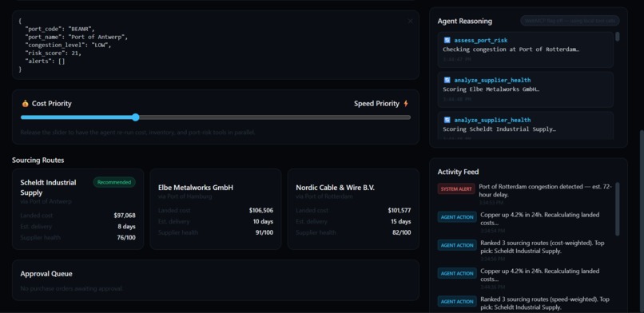Click the money bag Cost Priority icon
The width and height of the screenshot is (644, 313).
(x=26, y=104)
